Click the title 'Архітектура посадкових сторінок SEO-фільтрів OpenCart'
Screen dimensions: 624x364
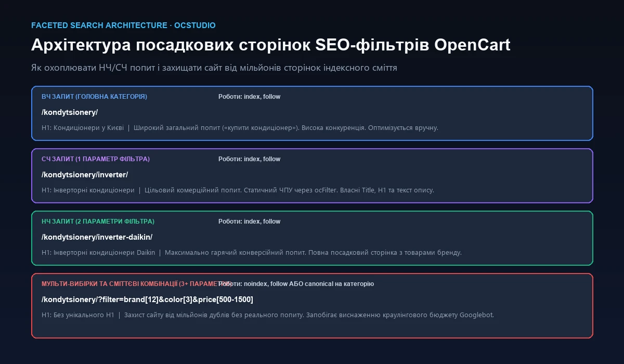[x=271, y=45]
